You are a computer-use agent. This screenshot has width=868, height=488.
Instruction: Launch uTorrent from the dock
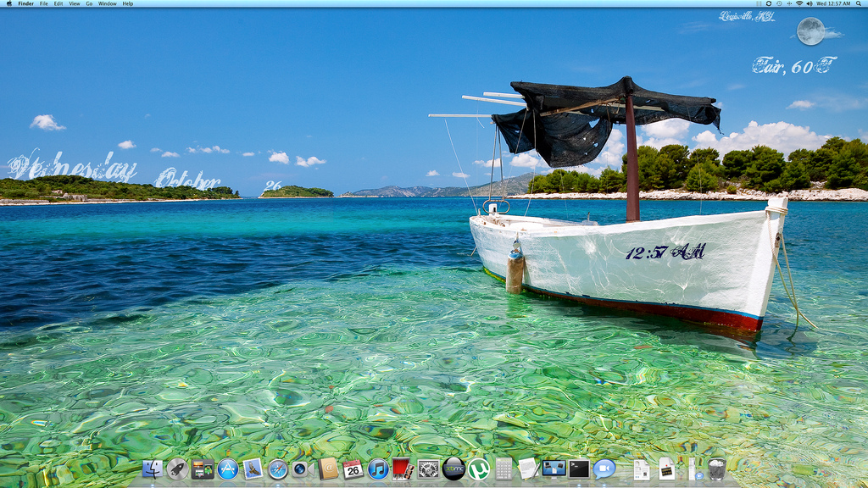pyautogui.click(x=479, y=469)
